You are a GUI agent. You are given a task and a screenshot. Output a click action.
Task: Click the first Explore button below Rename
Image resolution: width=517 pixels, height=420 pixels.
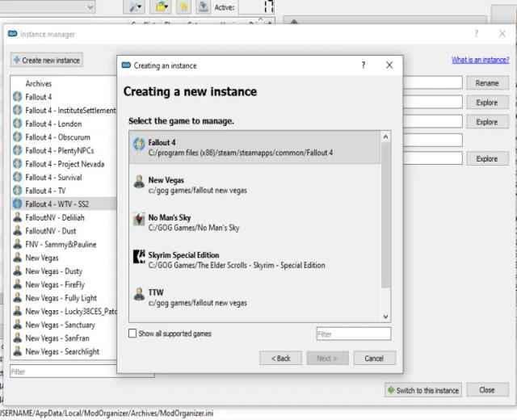tap(487, 103)
